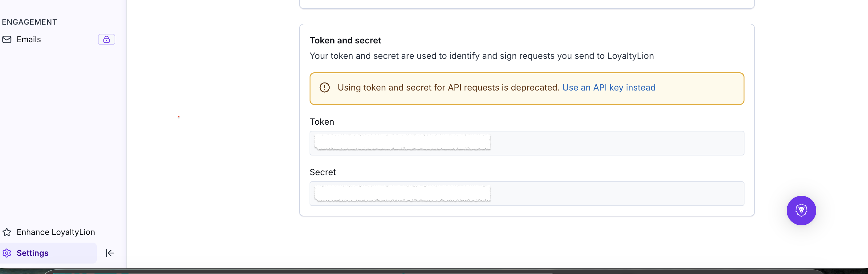Collapse the sidebar with the arrow icon

(x=110, y=253)
